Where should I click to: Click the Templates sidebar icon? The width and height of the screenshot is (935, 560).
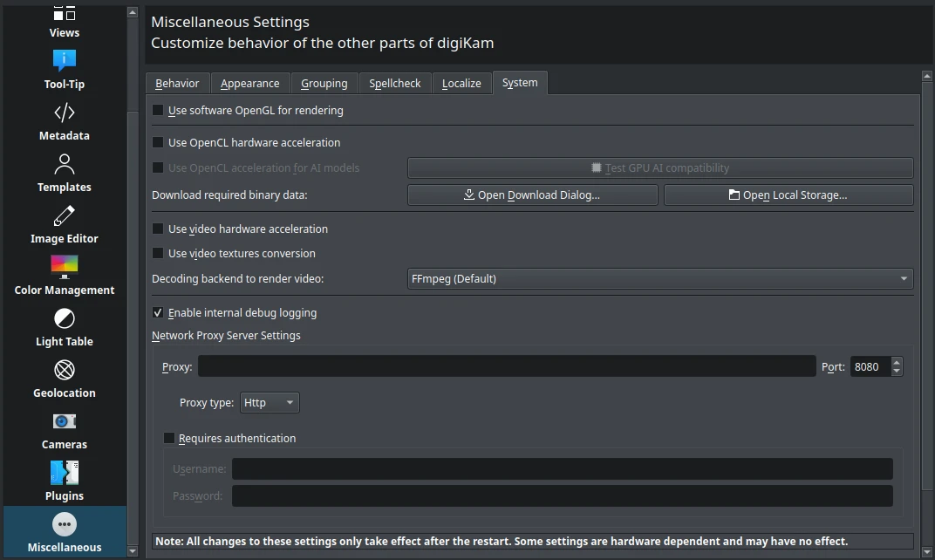pyautogui.click(x=64, y=164)
